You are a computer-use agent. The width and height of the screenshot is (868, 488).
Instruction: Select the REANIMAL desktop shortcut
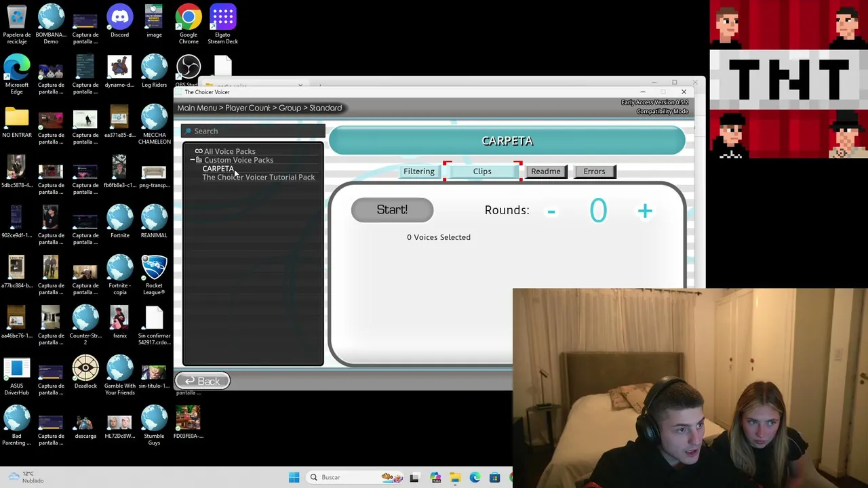point(154,222)
